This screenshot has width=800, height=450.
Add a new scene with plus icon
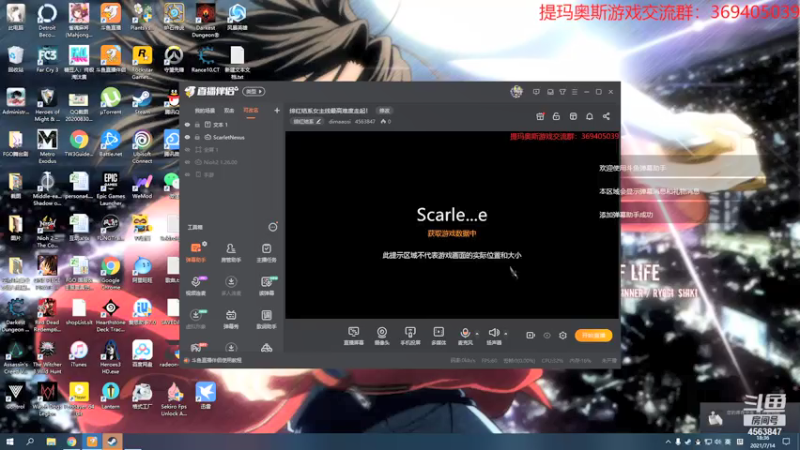[277, 110]
